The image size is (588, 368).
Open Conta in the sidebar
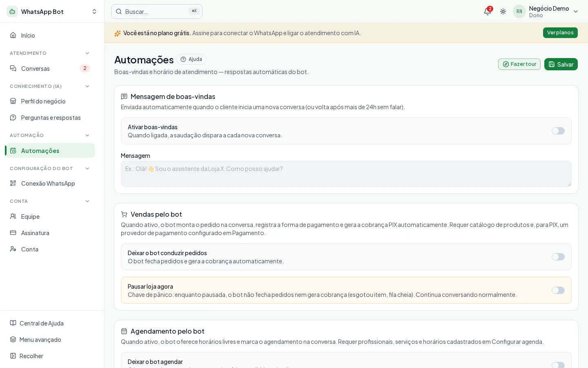(50, 249)
